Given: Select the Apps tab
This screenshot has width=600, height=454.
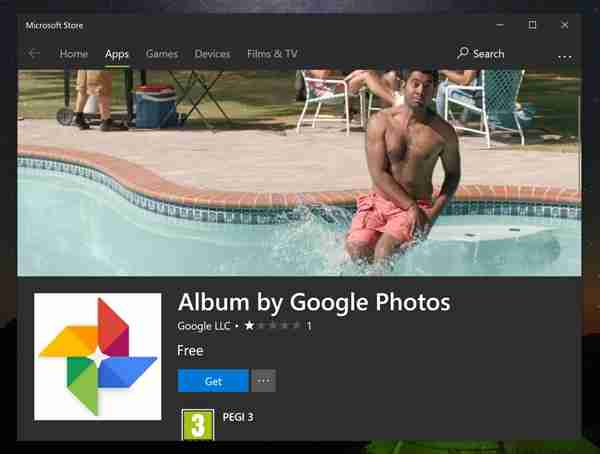Looking at the screenshot, I should point(117,54).
